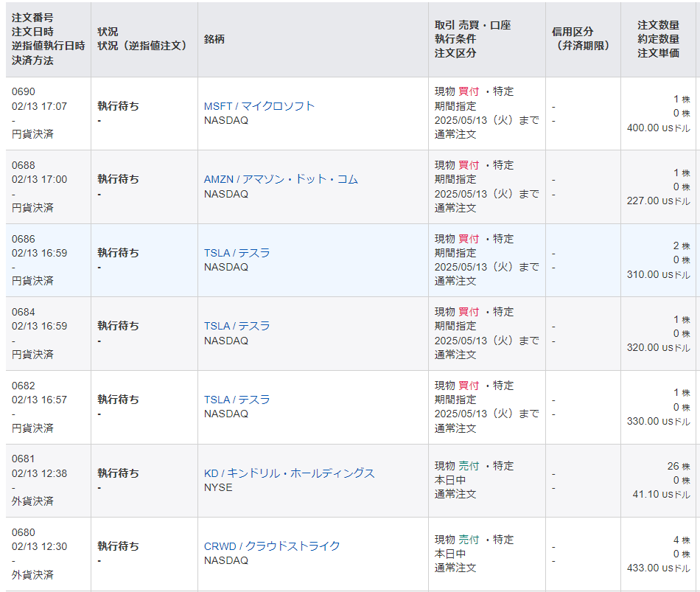The height and width of the screenshot is (592, 700).
Task: Click 現物 買付 text in MSFT row
Action: click(x=457, y=91)
